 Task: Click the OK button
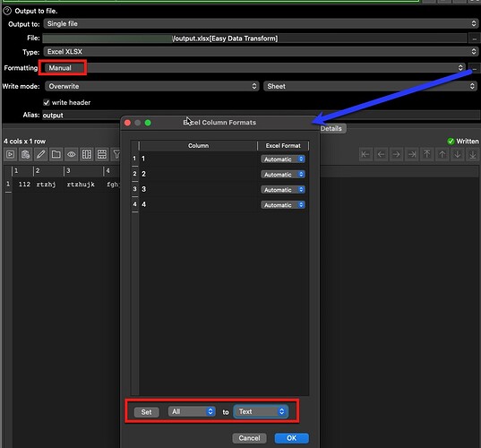(x=292, y=438)
